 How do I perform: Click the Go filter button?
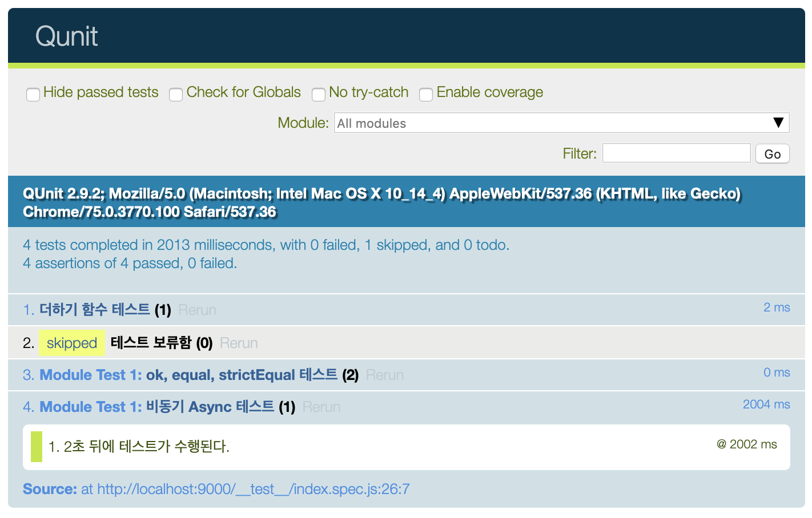[x=772, y=153]
